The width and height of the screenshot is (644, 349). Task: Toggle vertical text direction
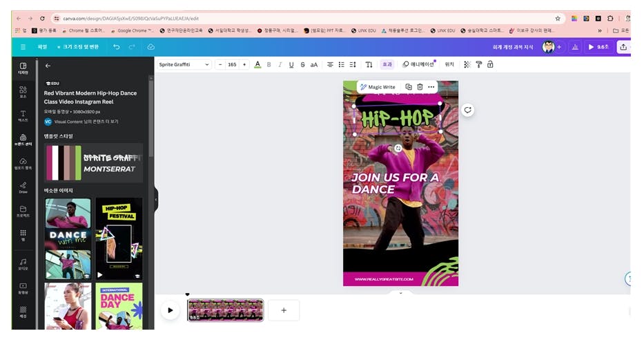pyautogui.click(x=369, y=64)
